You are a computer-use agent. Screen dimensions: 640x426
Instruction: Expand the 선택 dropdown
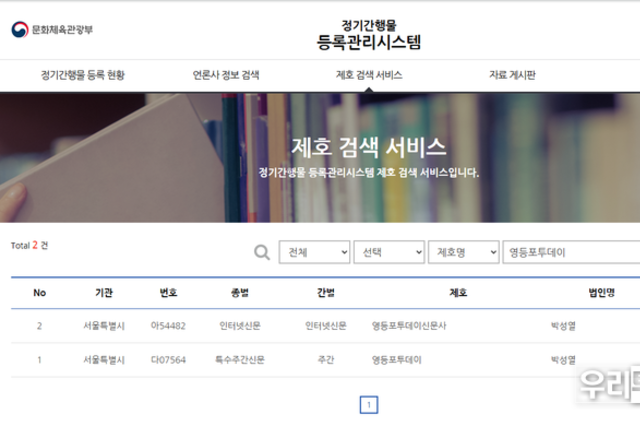click(389, 252)
